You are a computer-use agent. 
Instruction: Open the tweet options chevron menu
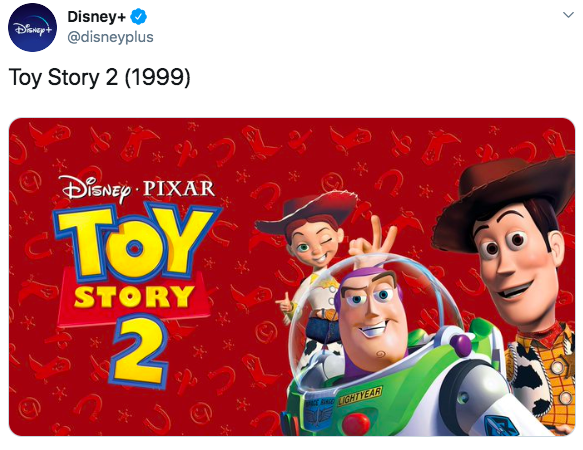pos(568,15)
